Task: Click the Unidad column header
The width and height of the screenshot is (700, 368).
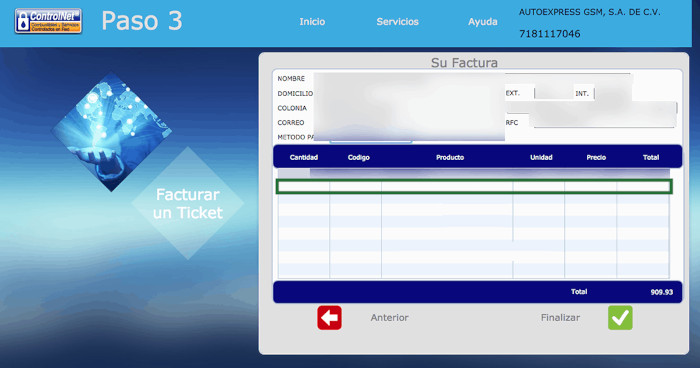Action: 541,157
